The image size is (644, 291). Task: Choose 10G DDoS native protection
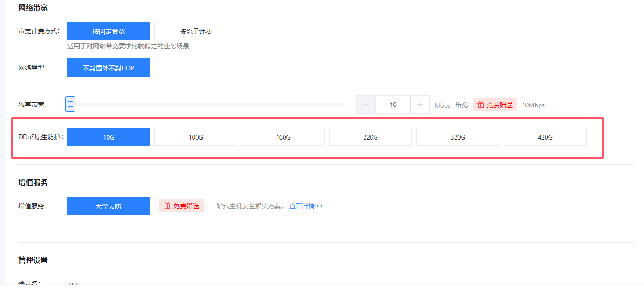108,137
